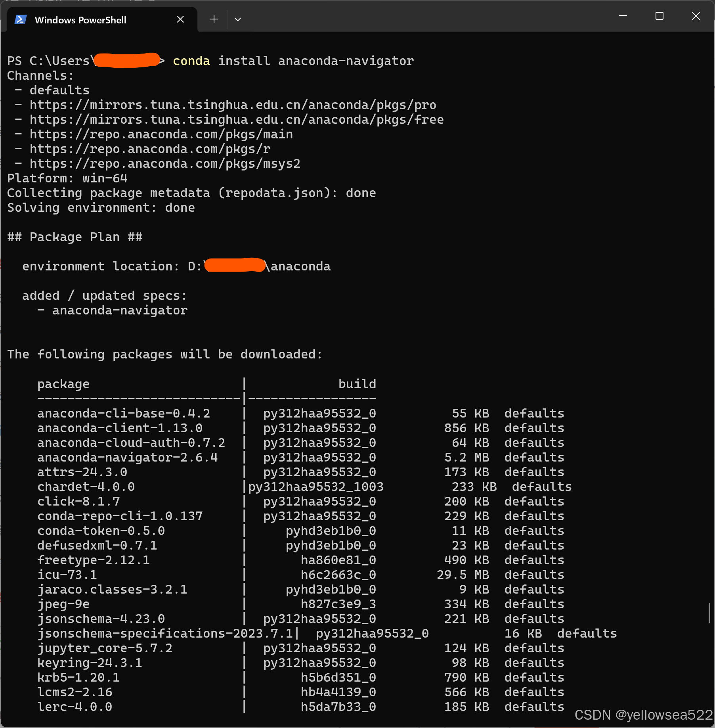Click chardet-4.0.0 package name

pos(86,487)
